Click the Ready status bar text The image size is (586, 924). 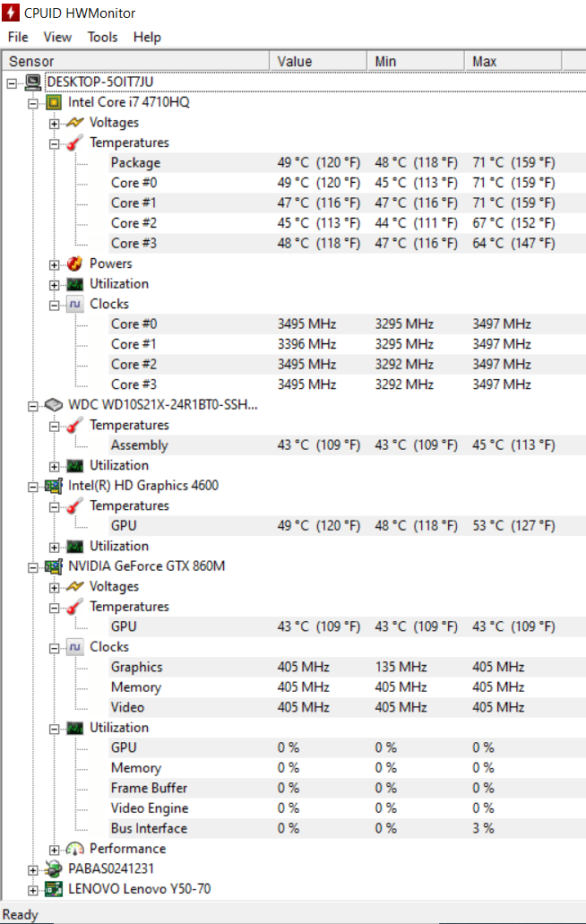pos(21,914)
